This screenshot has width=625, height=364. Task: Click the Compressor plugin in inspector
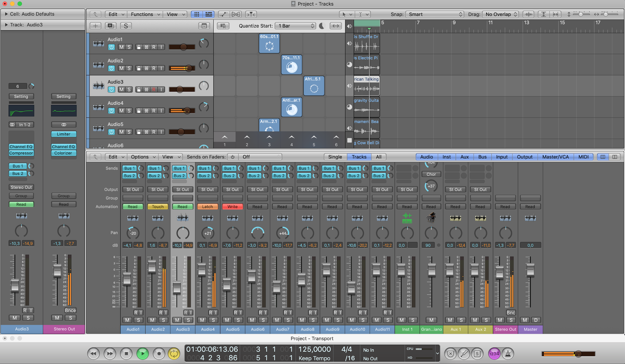click(x=21, y=153)
